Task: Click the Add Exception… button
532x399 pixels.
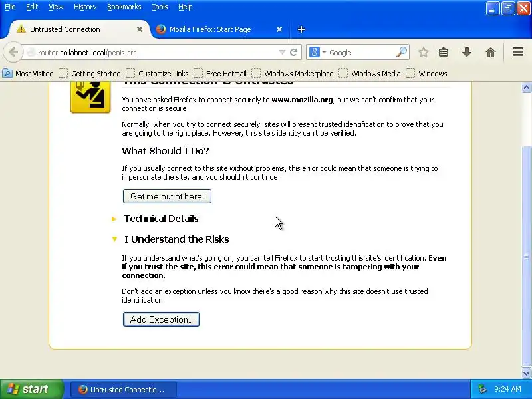Action: coord(161,319)
